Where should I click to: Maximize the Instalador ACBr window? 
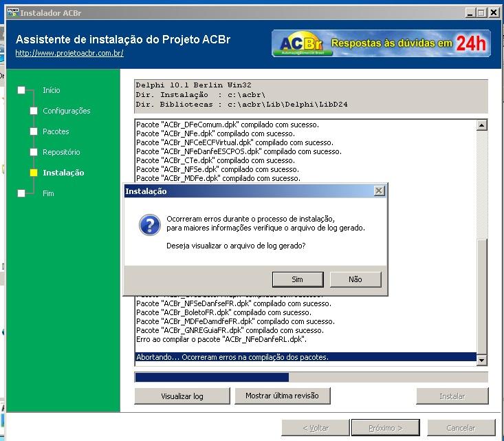(x=481, y=13)
